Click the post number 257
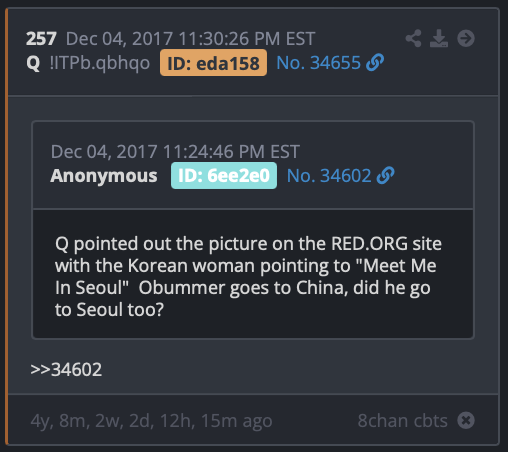Viewport: 508px width, 452px height. point(41,39)
